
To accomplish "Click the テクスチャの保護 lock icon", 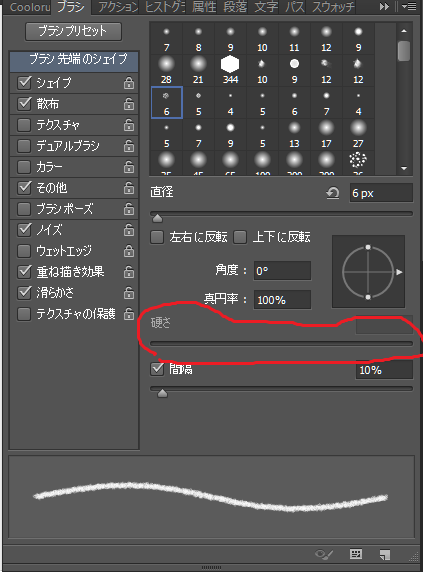I will (x=129, y=314).
